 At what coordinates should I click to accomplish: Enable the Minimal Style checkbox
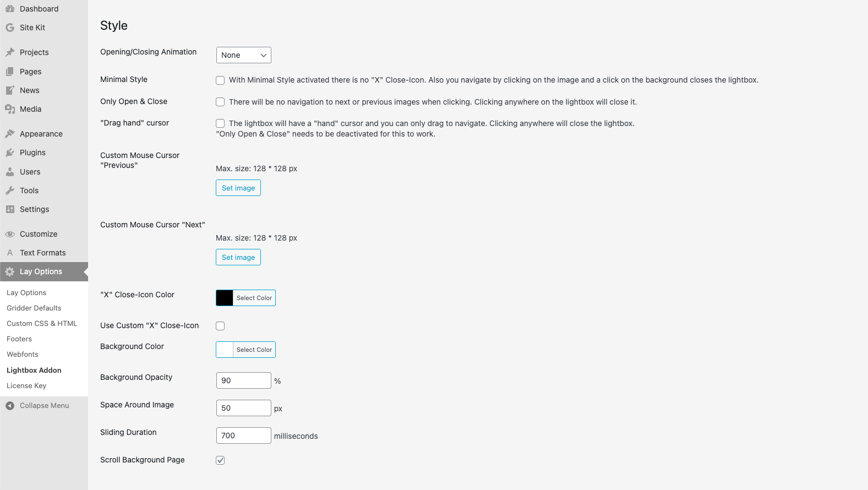[x=220, y=80]
